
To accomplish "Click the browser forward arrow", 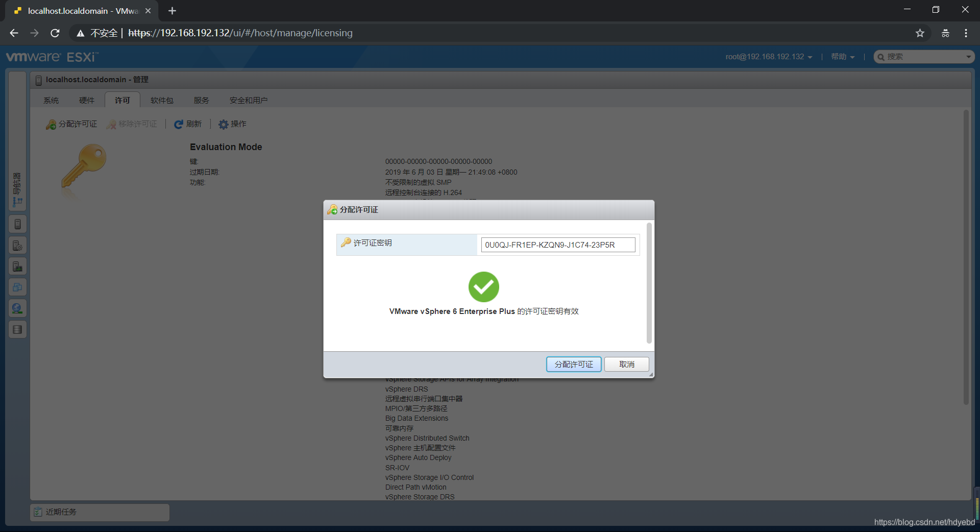I will [34, 33].
